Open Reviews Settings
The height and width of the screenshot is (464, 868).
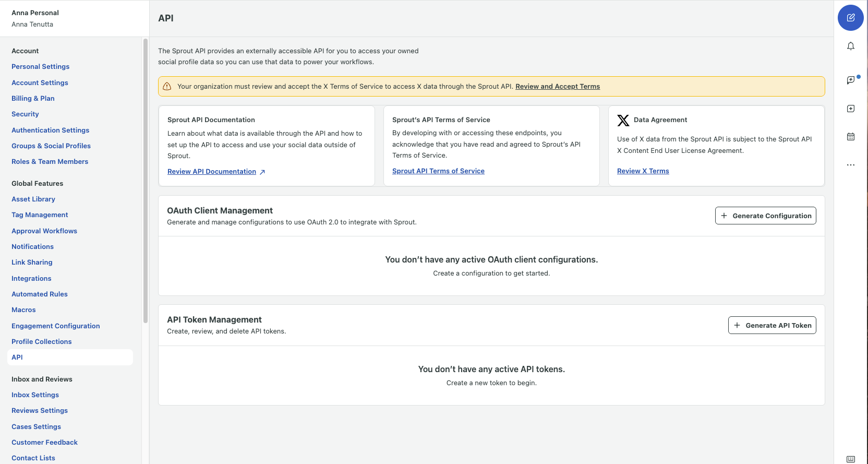40,411
